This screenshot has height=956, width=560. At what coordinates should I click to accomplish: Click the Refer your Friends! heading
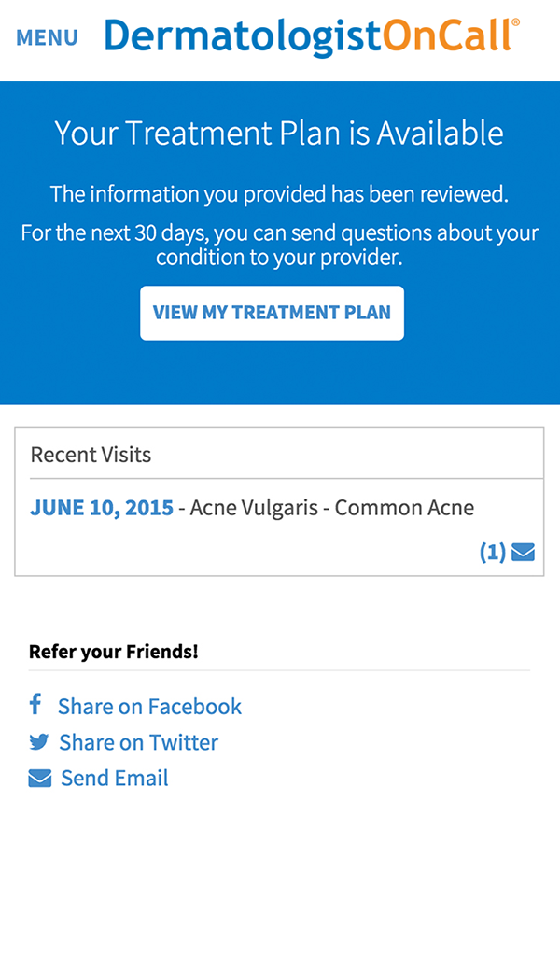click(x=112, y=651)
